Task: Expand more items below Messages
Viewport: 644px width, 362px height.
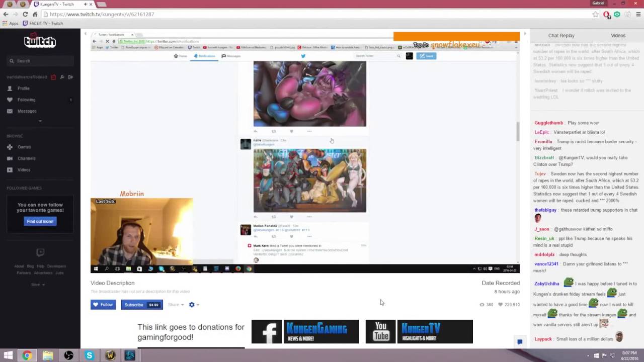Action: click(x=40, y=121)
